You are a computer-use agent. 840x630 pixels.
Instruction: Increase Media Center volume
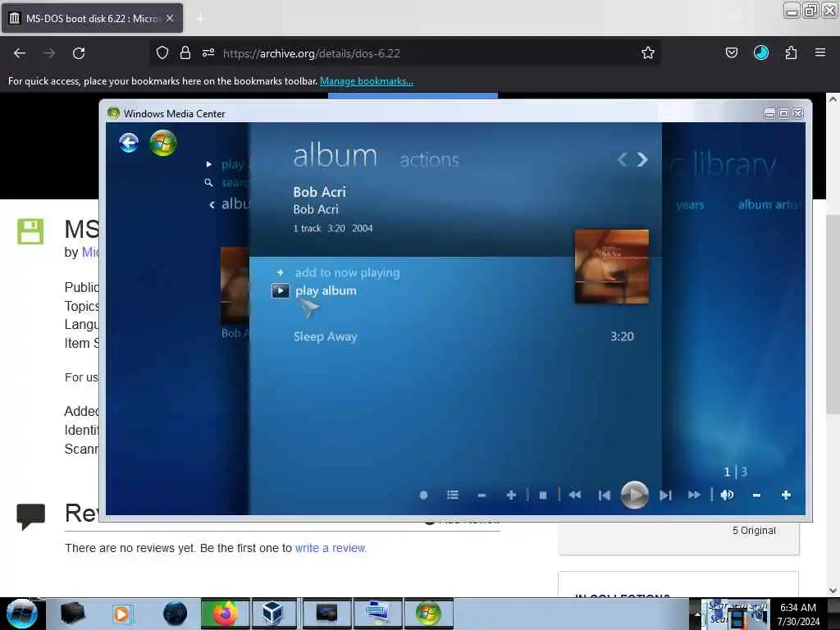point(786,495)
